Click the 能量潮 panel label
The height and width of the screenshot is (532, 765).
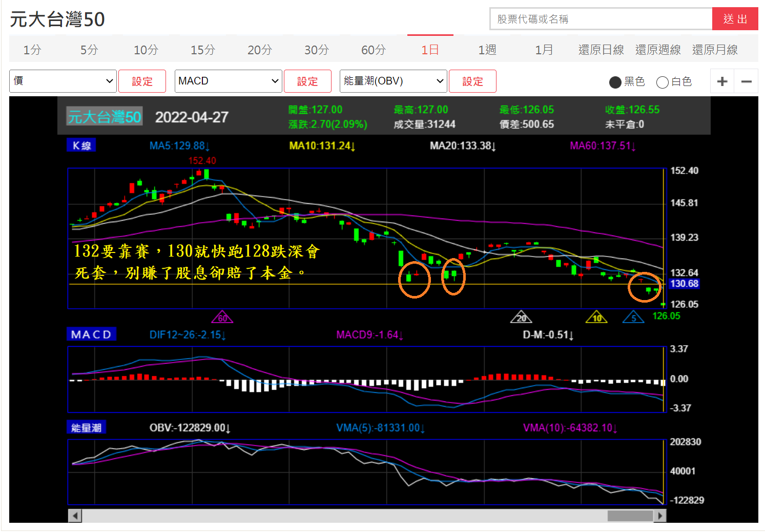coord(86,428)
